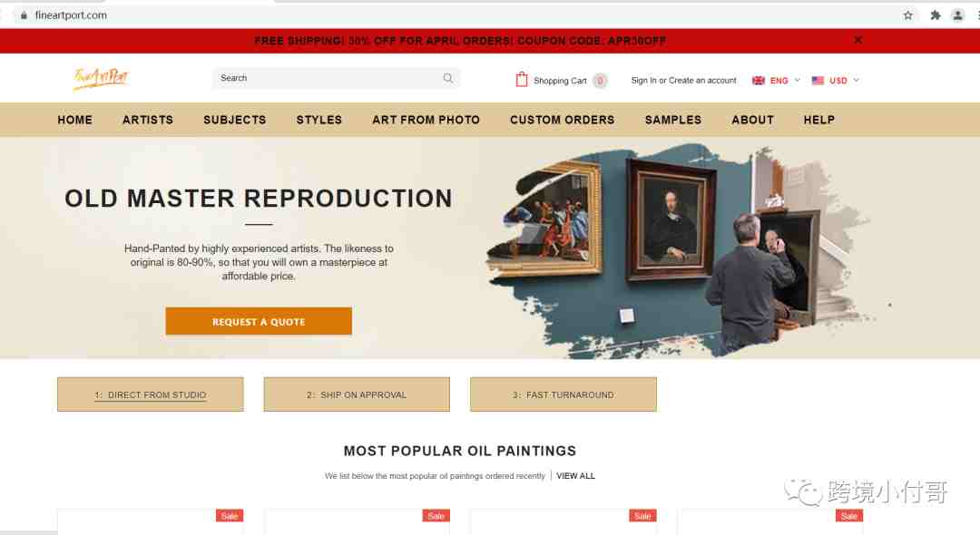980x535 pixels.
Task: Focus the Search input field
Action: 328,78
